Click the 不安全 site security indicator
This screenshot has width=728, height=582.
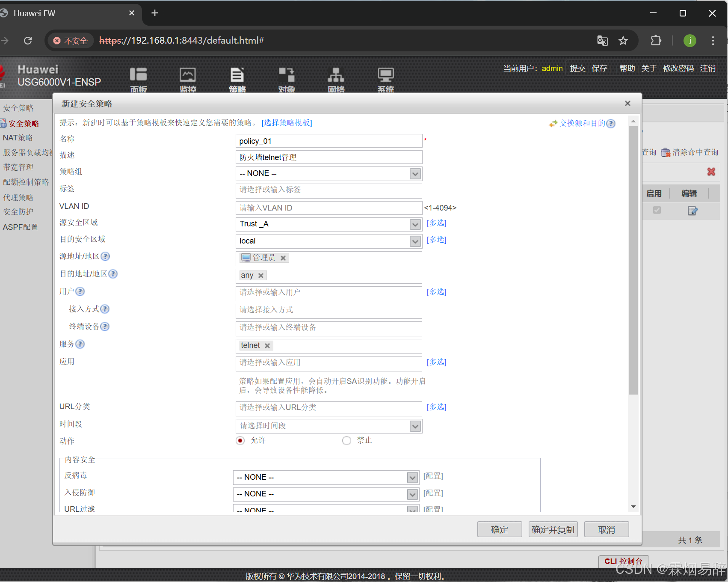[71, 41]
